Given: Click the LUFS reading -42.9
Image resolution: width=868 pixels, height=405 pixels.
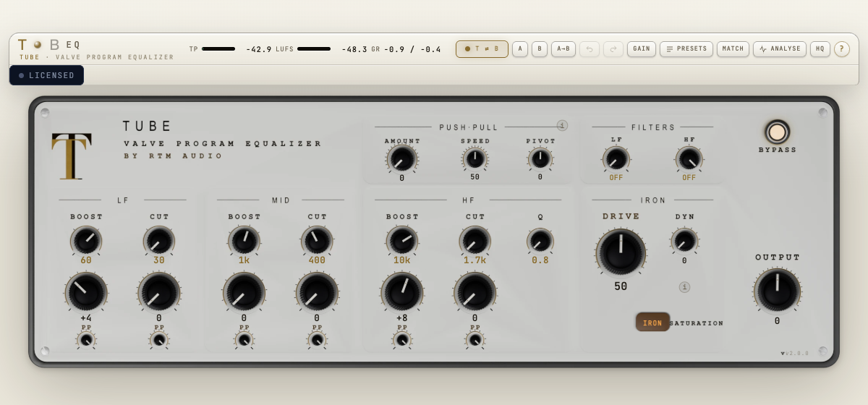Looking at the screenshot, I should (x=259, y=49).
